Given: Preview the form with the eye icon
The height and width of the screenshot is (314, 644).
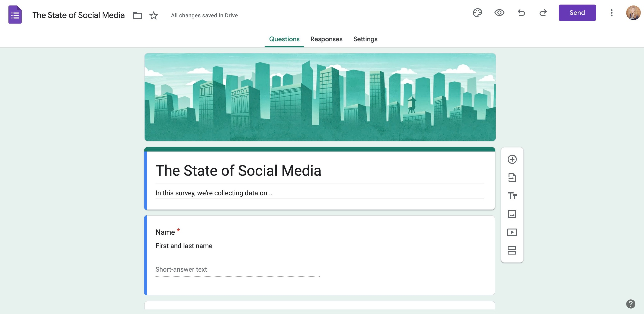Looking at the screenshot, I should [x=499, y=13].
